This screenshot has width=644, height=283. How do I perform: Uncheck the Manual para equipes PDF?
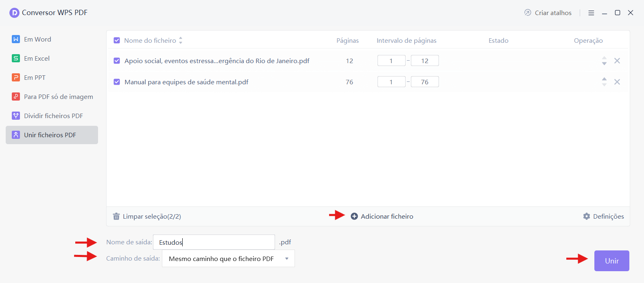[117, 81]
